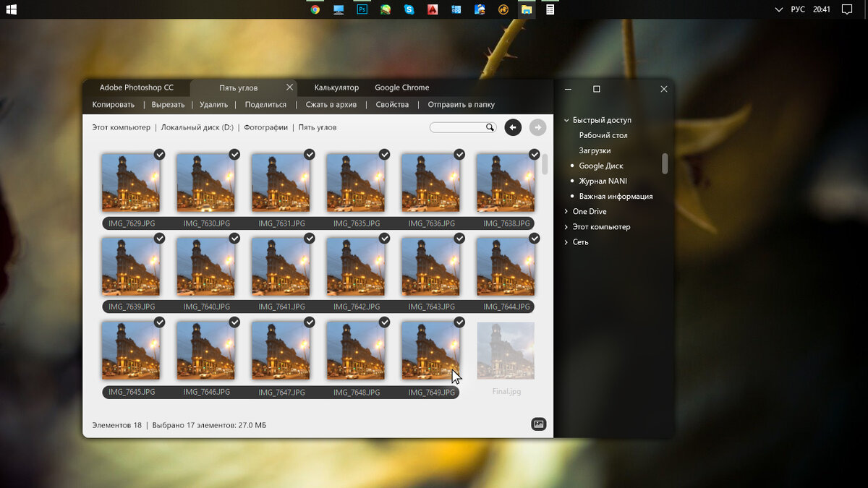This screenshot has width=868, height=488.
Task: Uncheck the IMG_7639.JPG checkmark
Action: coord(159,238)
